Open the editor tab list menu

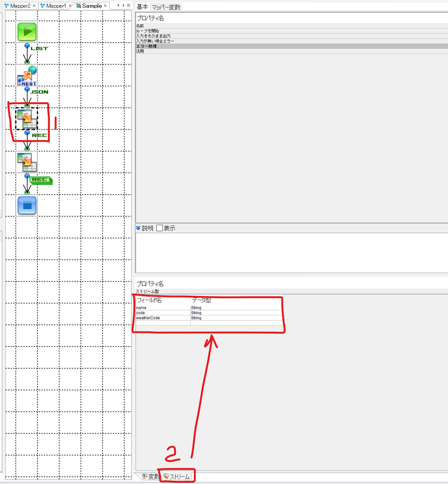129,5
